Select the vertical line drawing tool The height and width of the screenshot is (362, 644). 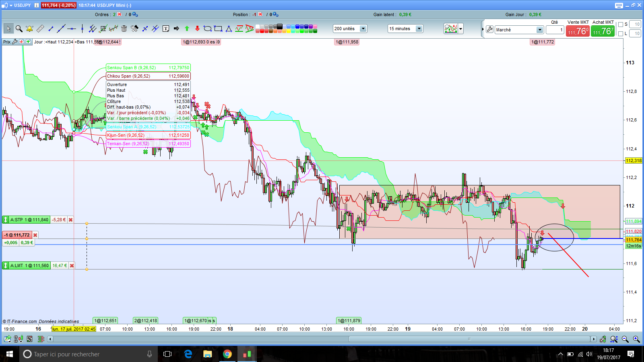82,29
